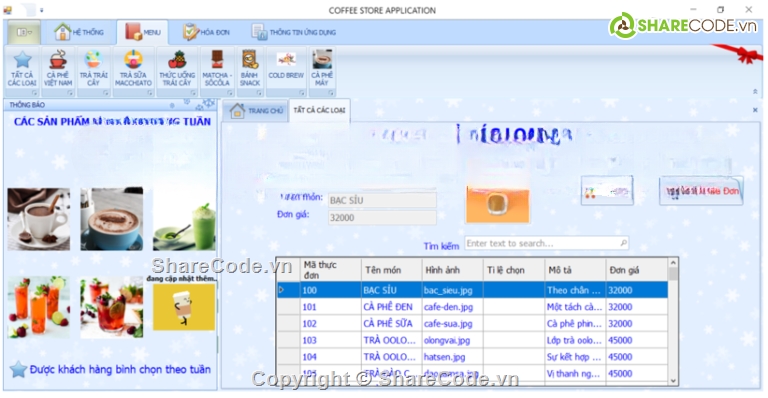Expand launcher under TRÀ TRÁI CÂY group
The width and height of the screenshot is (768, 398).
(x=105, y=93)
